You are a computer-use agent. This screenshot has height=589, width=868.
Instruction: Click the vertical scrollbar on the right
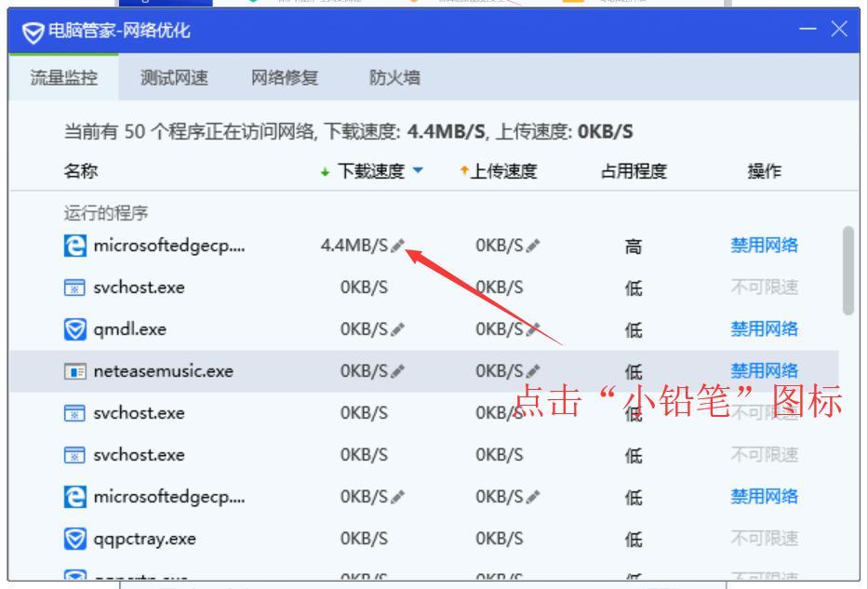848,270
